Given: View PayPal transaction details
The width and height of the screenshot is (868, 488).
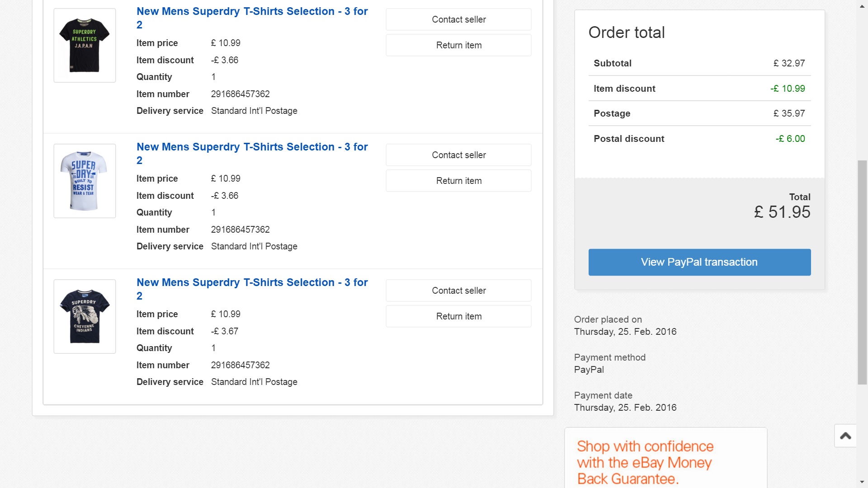Looking at the screenshot, I should tap(699, 262).
